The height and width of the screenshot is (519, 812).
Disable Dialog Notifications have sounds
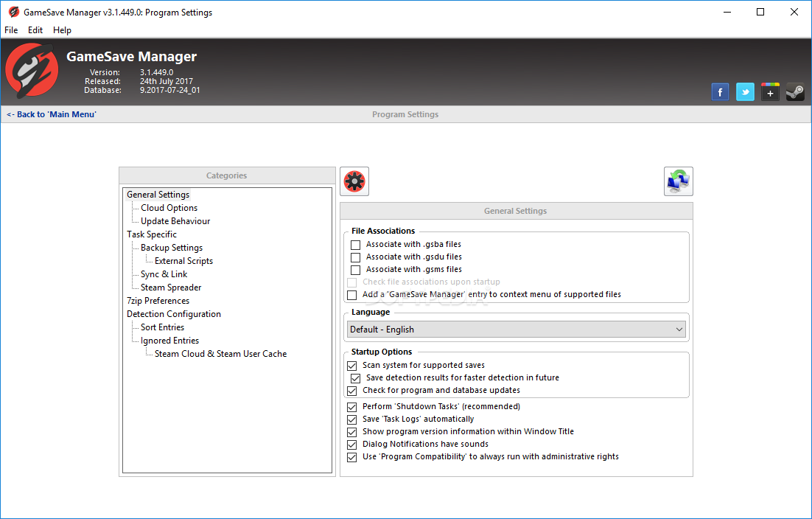coord(352,445)
